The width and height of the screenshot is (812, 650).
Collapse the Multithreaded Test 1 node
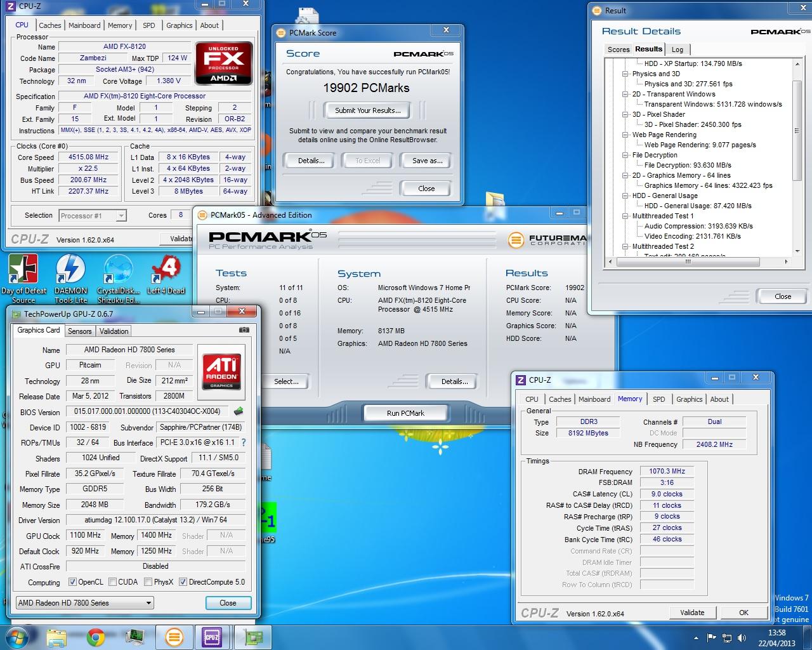625,216
